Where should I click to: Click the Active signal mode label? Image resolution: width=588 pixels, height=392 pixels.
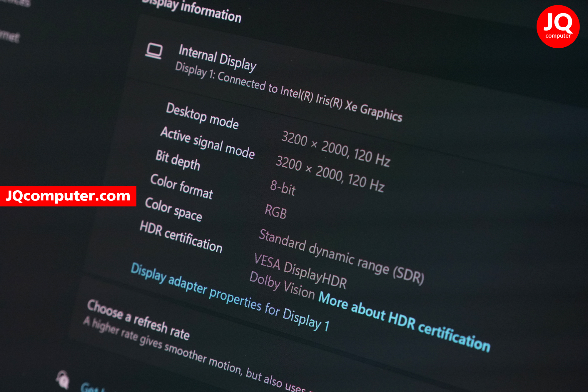pos(208,143)
